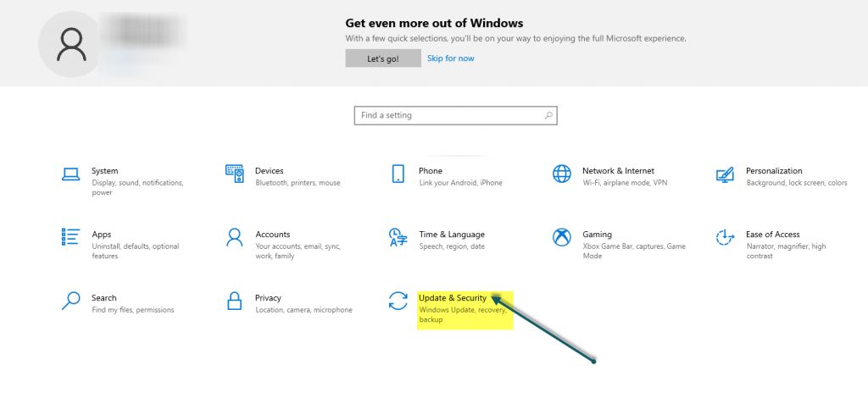
Task: Click 'Uninstall, defaults, optional features' description
Action: pos(136,251)
